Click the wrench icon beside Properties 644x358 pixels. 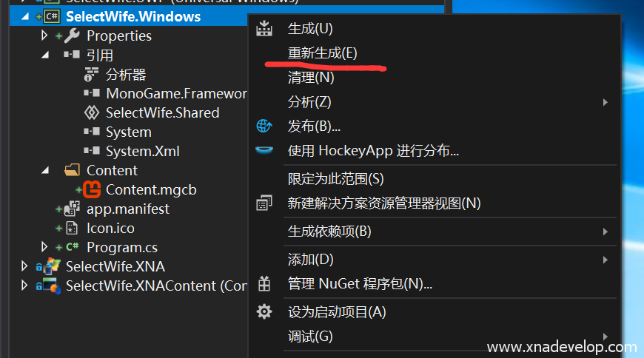pos(72,36)
